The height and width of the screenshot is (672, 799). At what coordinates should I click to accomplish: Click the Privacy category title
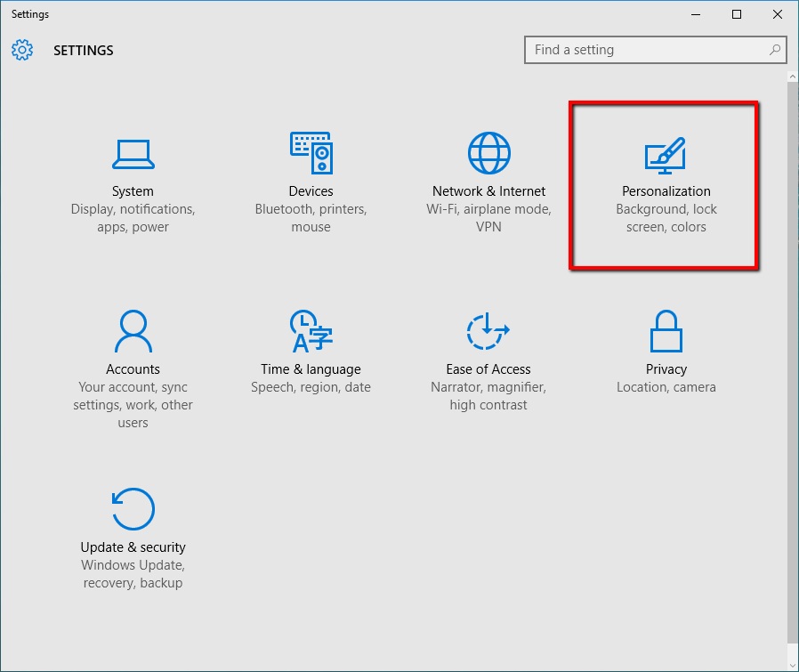point(666,369)
